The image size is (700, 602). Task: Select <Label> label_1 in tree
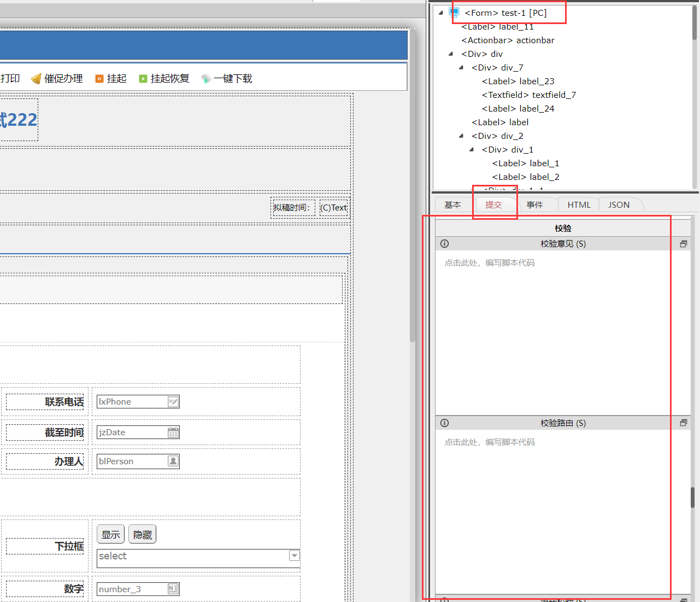(526, 163)
